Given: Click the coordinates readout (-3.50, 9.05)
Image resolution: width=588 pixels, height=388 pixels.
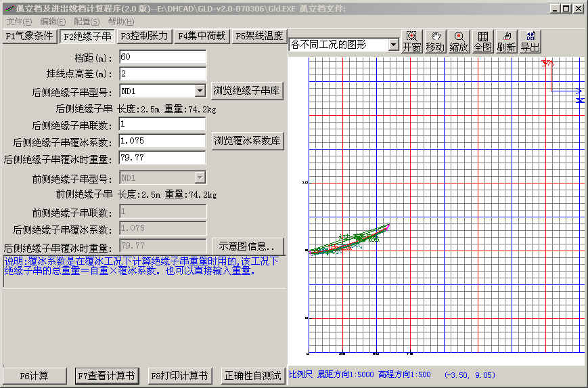Looking at the screenshot, I should tap(470, 375).
